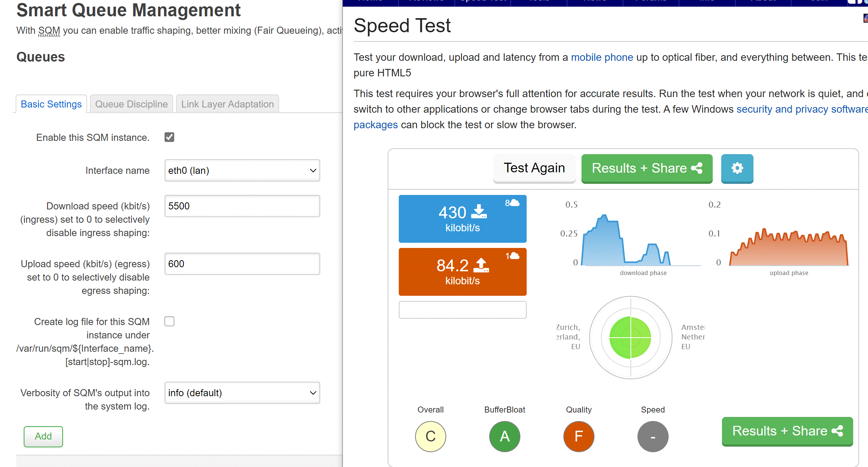The width and height of the screenshot is (868, 467).
Task: Click the download phase speed graph
Action: [626, 241]
